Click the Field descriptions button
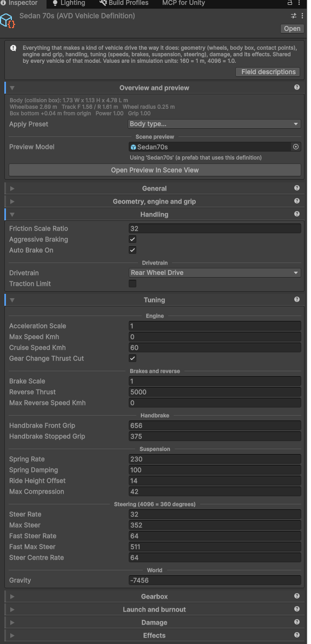Image resolution: width=311 pixels, height=644 pixels. (268, 72)
